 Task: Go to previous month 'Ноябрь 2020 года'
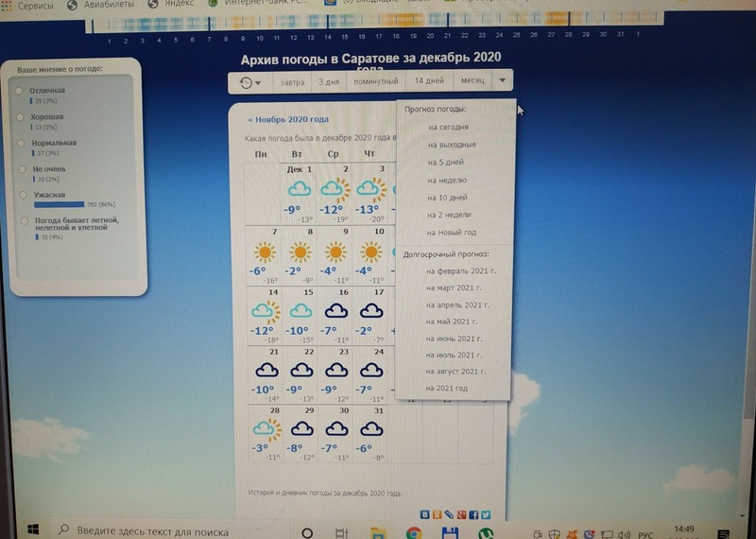[x=288, y=119]
